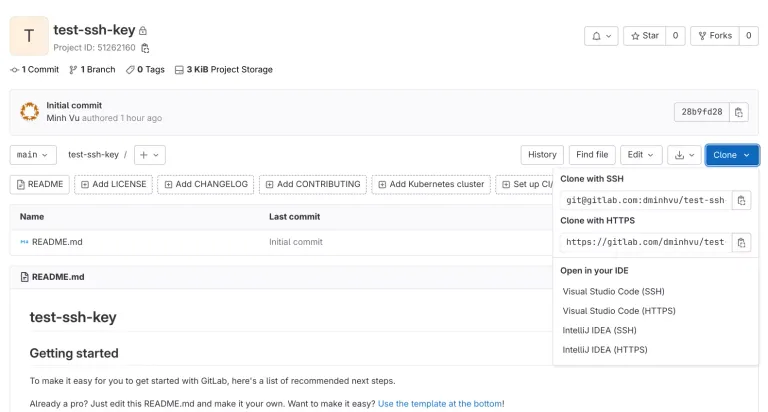
Task: Click test-ssh-key breadcrumb path
Action: (93, 155)
